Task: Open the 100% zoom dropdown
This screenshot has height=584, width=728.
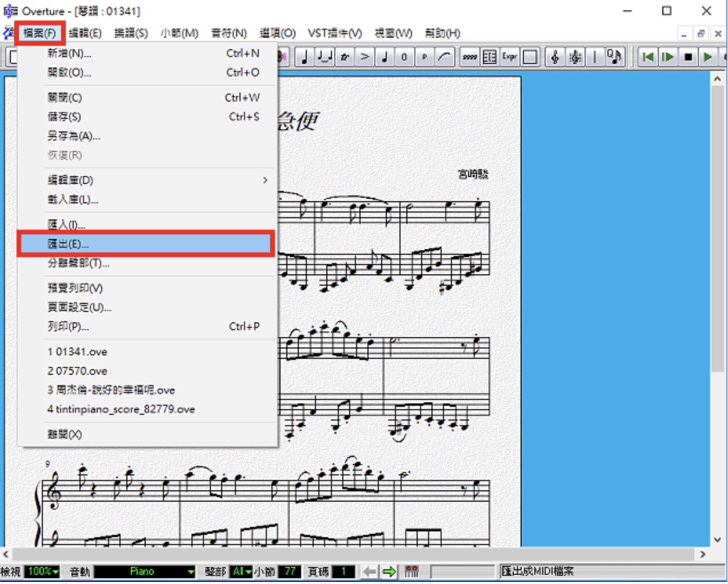Action: (42, 571)
